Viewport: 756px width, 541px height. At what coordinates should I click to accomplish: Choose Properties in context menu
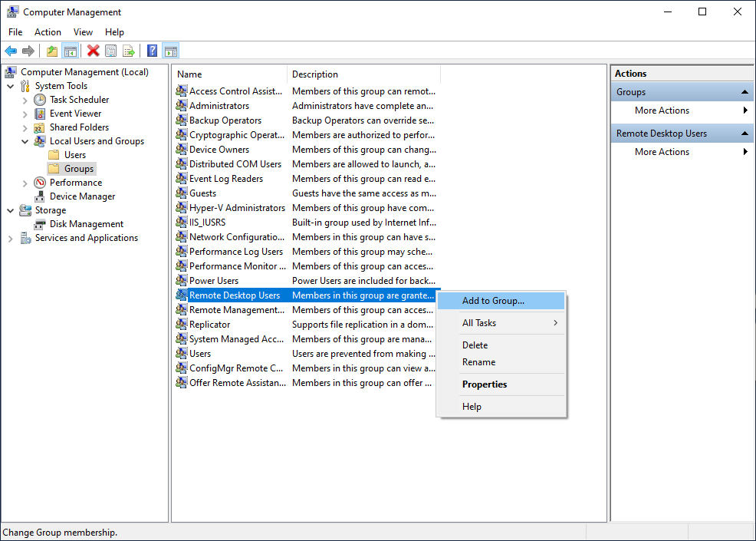pyautogui.click(x=501, y=384)
